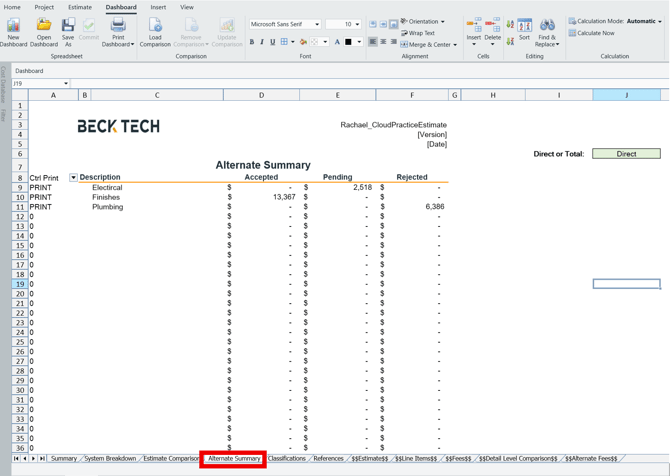Image resolution: width=670 pixels, height=476 pixels.
Task: Expand the Calculation Mode dropdown
Action: click(660, 21)
